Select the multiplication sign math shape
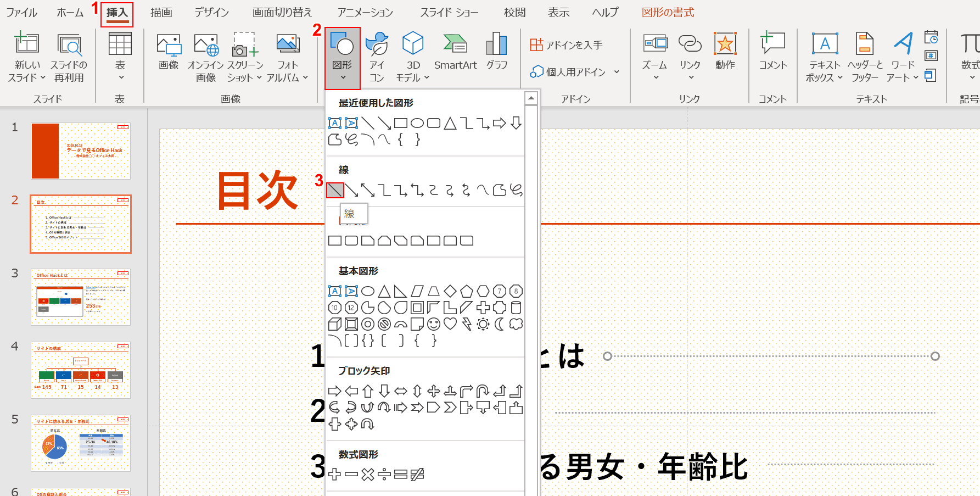The image size is (980, 496). click(368, 475)
